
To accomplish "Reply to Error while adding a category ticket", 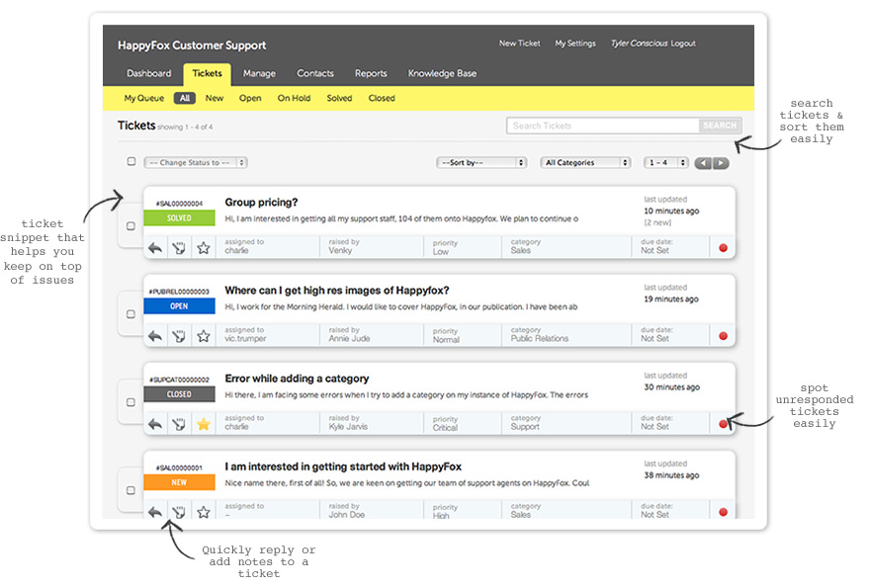I will coord(155,424).
